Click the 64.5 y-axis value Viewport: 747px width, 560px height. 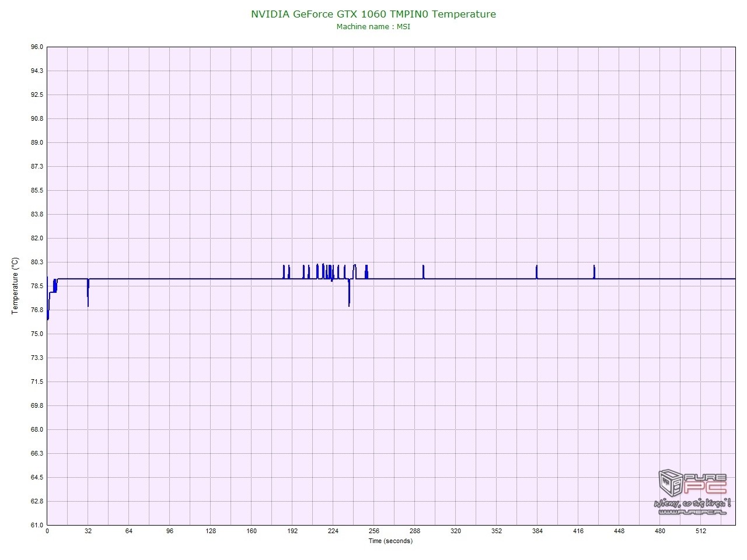pyautogui.click(x=37, y=477)
